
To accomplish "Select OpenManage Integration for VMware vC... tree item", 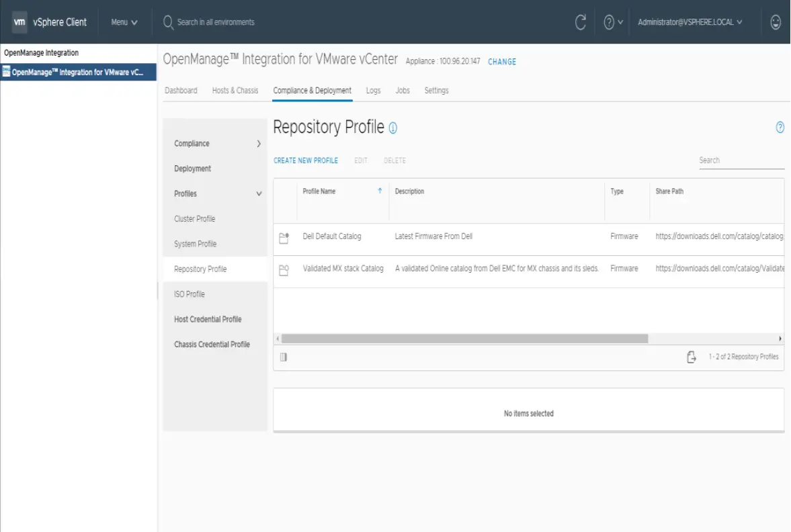I will (x=78, y=72).
